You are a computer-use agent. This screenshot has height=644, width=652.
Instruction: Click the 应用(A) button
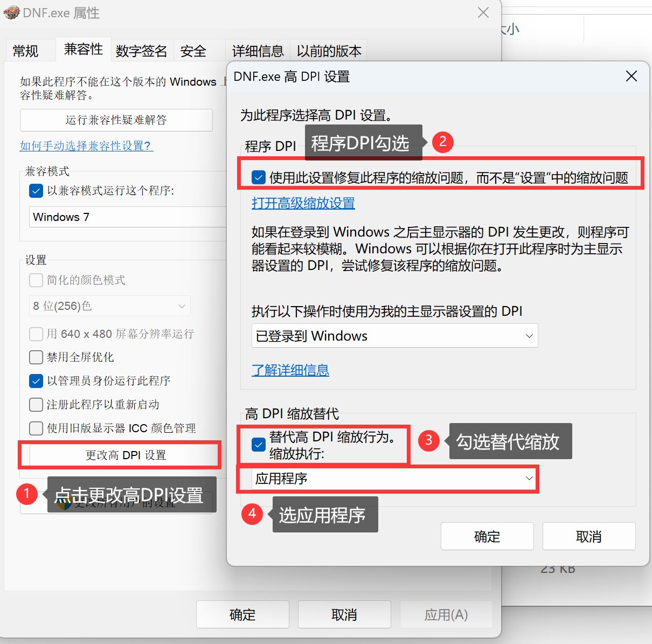tap(446, 615)
